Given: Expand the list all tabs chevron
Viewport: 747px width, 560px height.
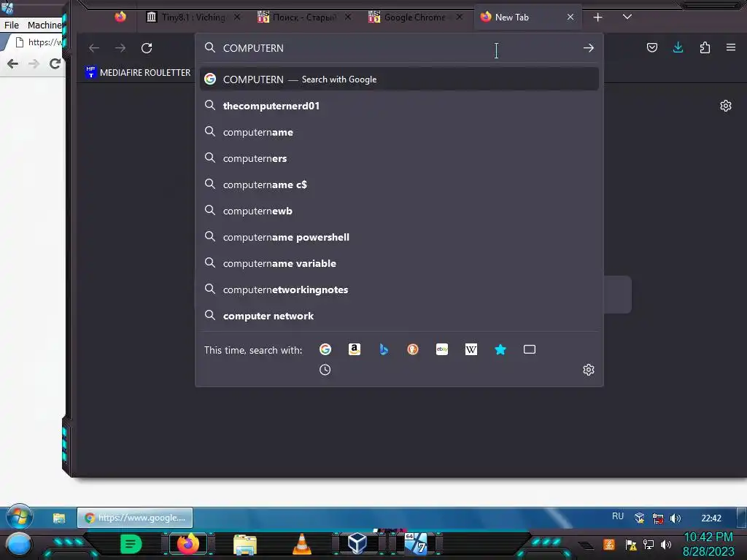Looking at the screenshot, I should [627, 17].
